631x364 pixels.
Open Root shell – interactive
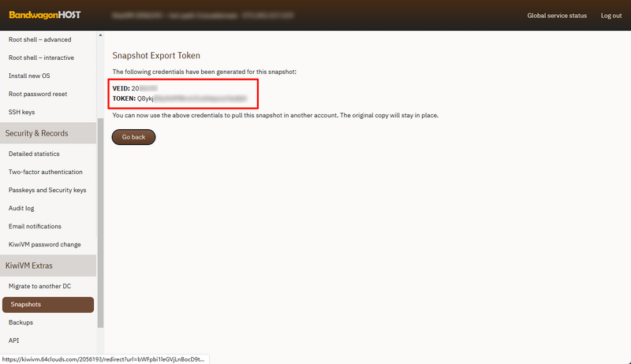[x=41, y=58]
